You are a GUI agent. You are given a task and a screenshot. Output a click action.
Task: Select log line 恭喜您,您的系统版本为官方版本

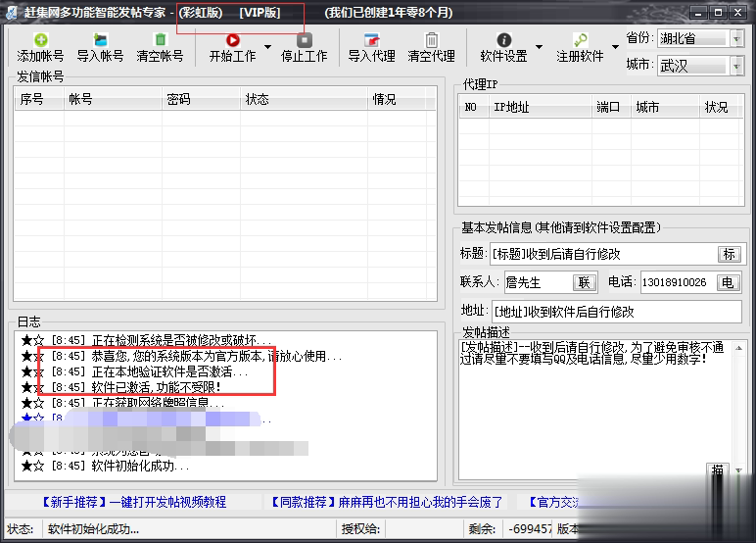(x=181, y=356)
